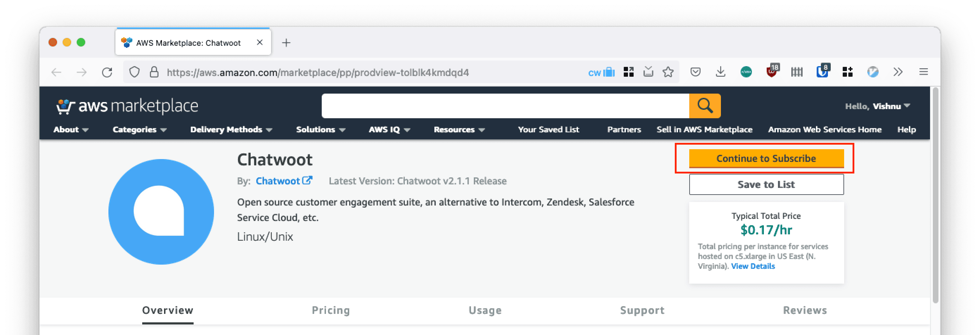
Task: Click the browser address bar URL
Action: pos(318,72)
